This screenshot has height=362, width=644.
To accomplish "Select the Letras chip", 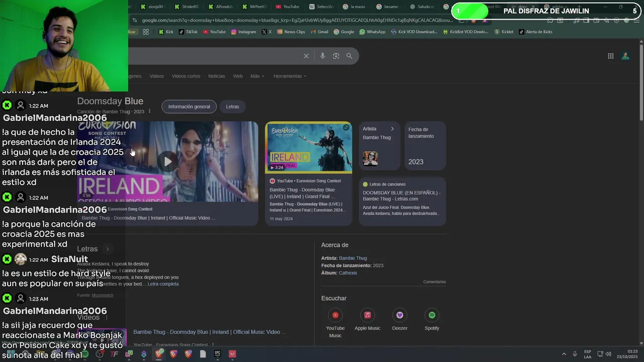I will tap(232, 107).
